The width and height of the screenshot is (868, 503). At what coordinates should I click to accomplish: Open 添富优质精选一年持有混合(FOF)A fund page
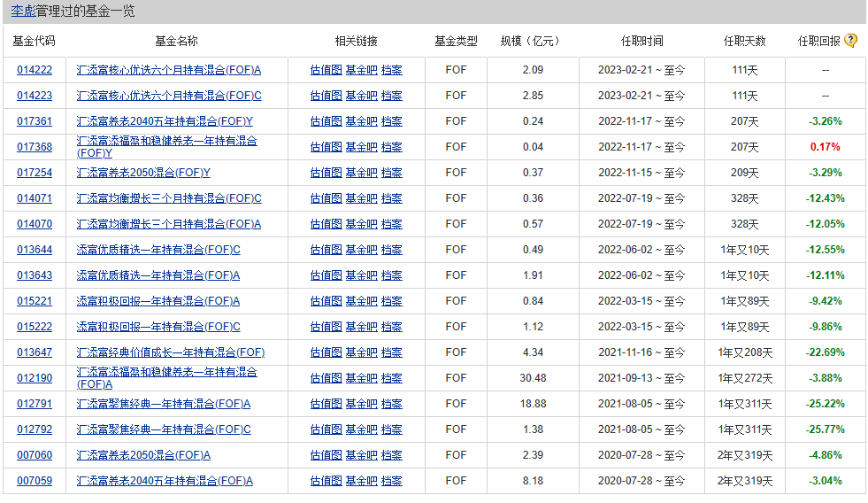coord(158,275)
